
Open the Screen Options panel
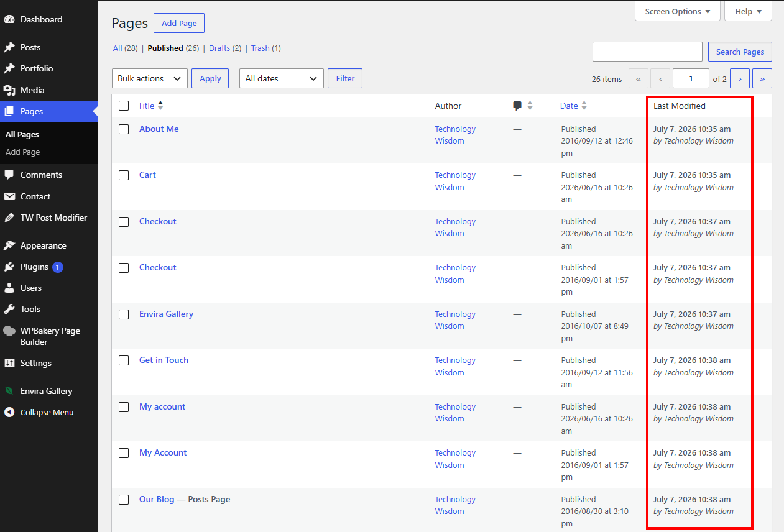678,11
